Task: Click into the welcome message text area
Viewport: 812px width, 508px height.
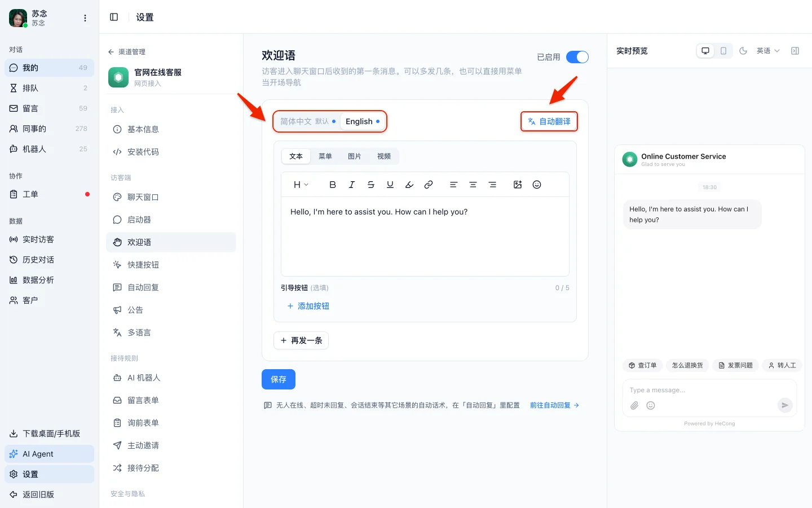Action: tap(425, 236)
